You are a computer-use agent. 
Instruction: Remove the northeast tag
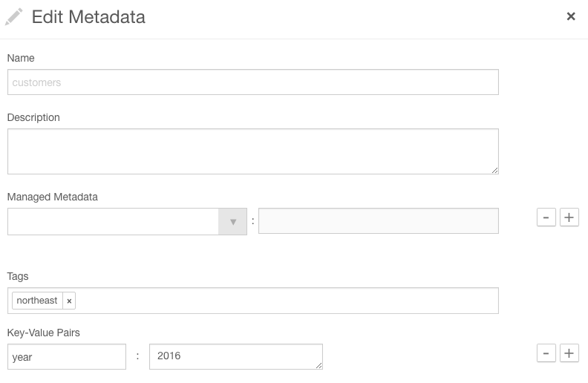coord(69,301)
